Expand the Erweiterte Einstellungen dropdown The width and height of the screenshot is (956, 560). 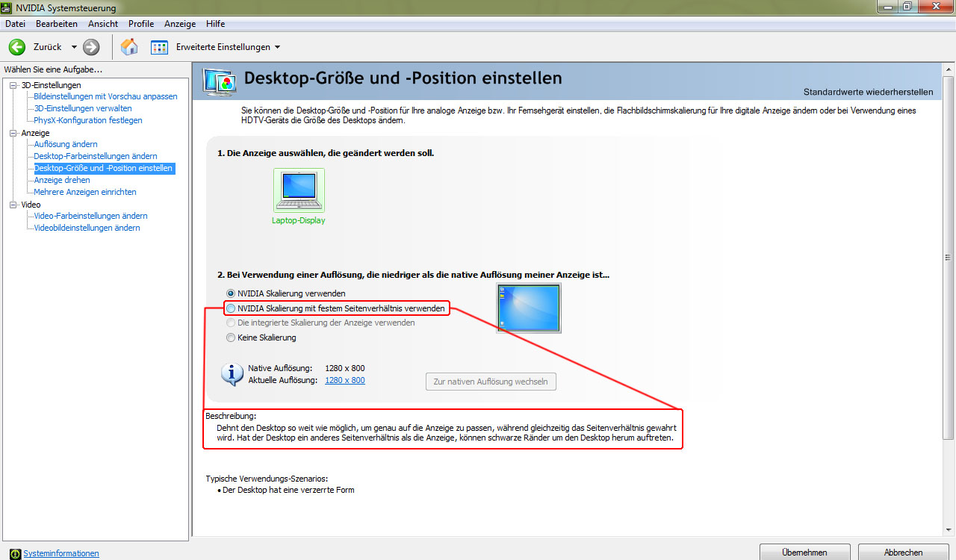(x=278, y=47)
